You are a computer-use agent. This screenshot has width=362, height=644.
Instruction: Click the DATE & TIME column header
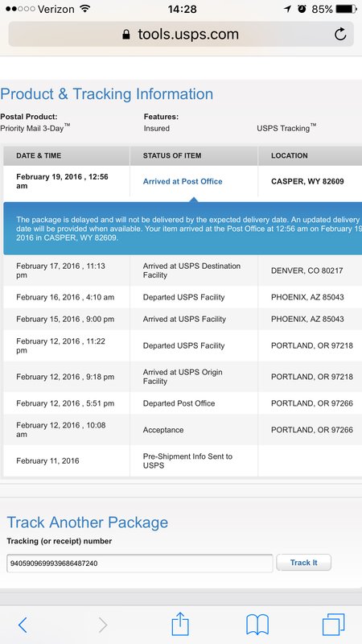pyautogui.click(x=39, y=155)
